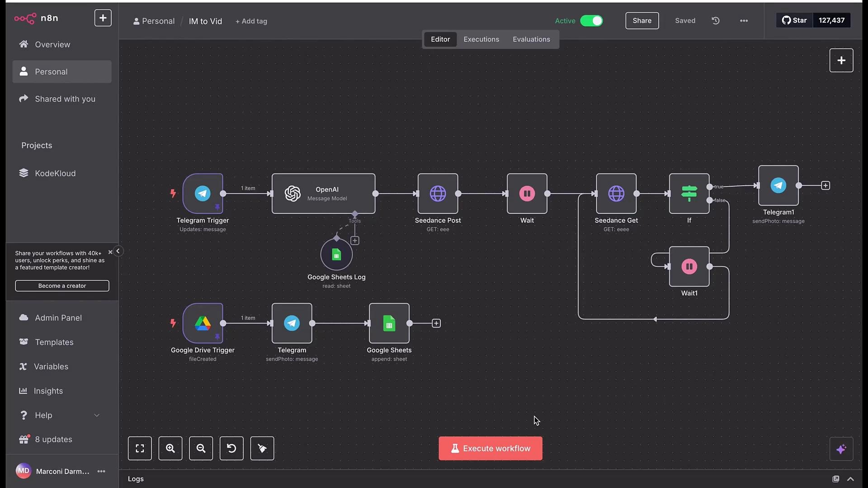Click the Add tag link
This screenshot has width=868, height=488.
(251, 21)
